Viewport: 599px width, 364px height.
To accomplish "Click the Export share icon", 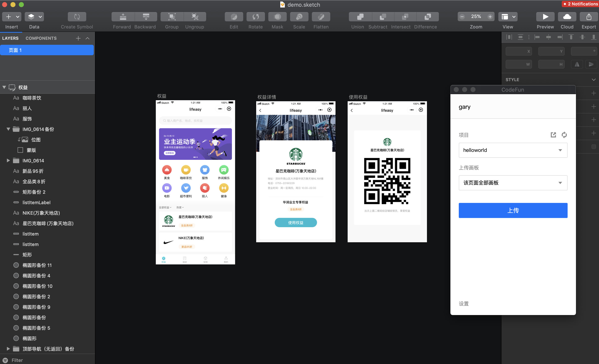I will tap(589, 17).
